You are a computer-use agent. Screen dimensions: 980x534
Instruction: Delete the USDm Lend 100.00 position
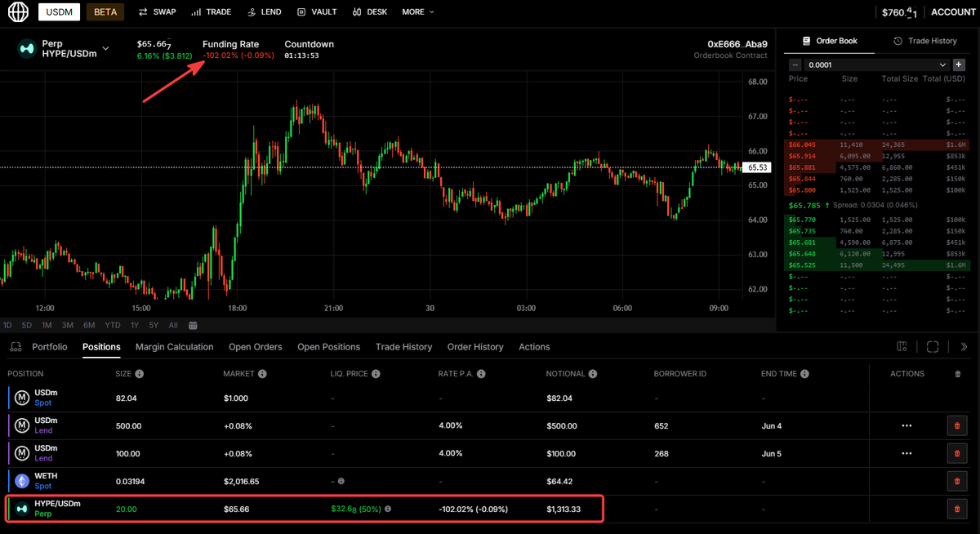point(957,453)
